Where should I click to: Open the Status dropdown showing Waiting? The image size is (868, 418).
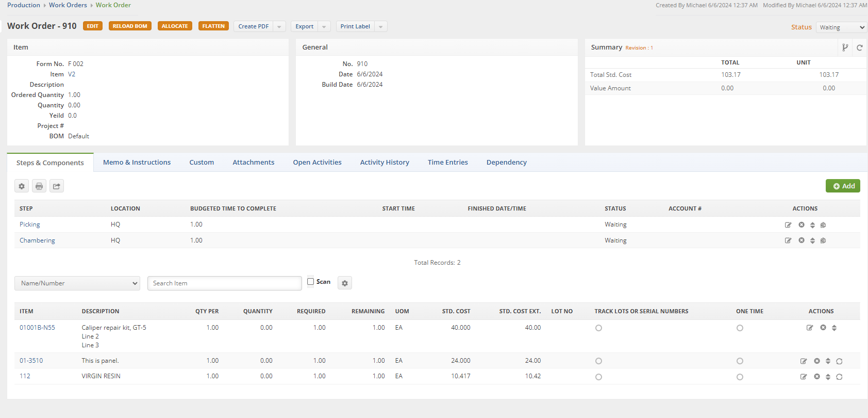(842, 27)
